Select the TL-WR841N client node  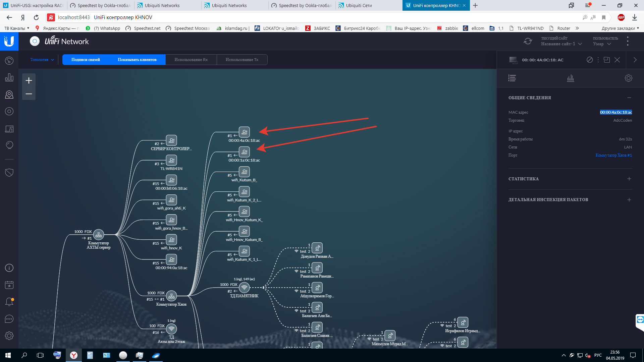pyautogui.click(x=171, y=160)
